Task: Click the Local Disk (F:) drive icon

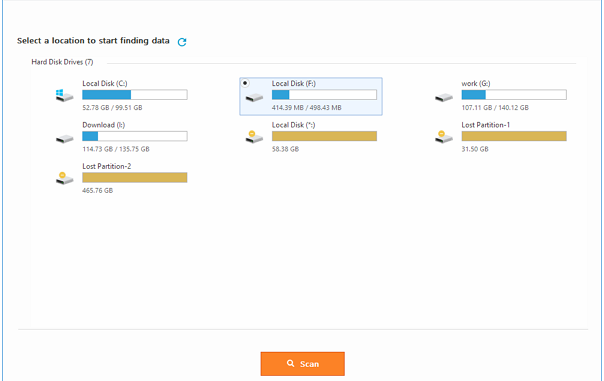Action: (254, 97)
